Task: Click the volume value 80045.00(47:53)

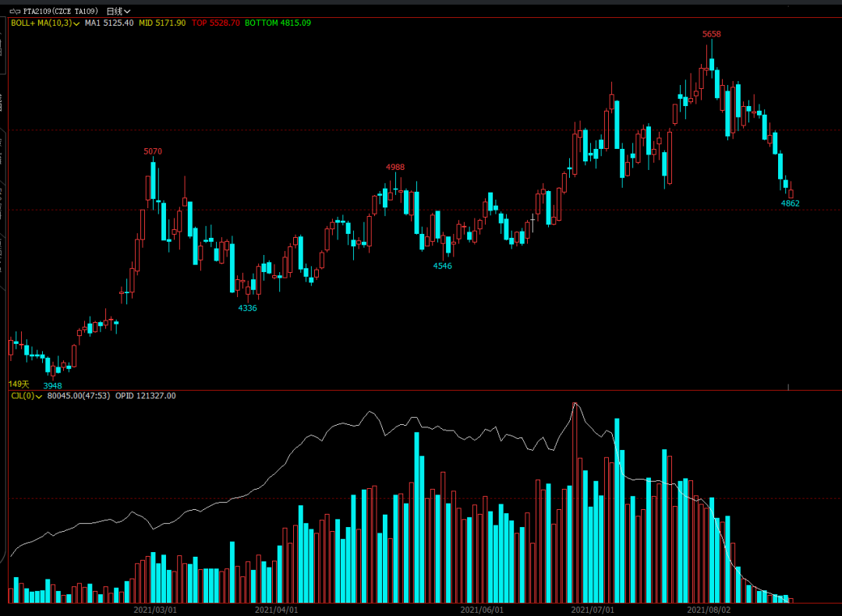Action: tap(79, 396)
